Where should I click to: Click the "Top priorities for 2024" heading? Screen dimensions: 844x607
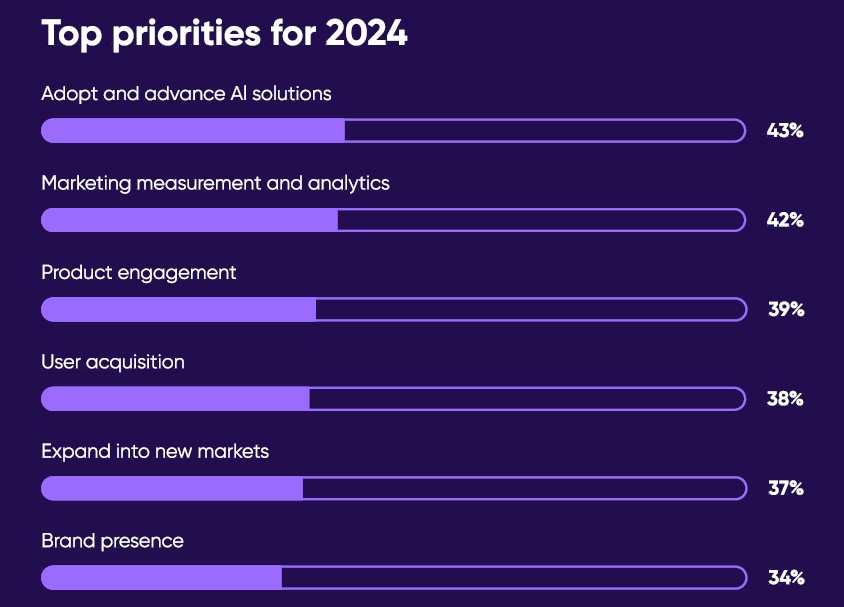coord(224,33)
